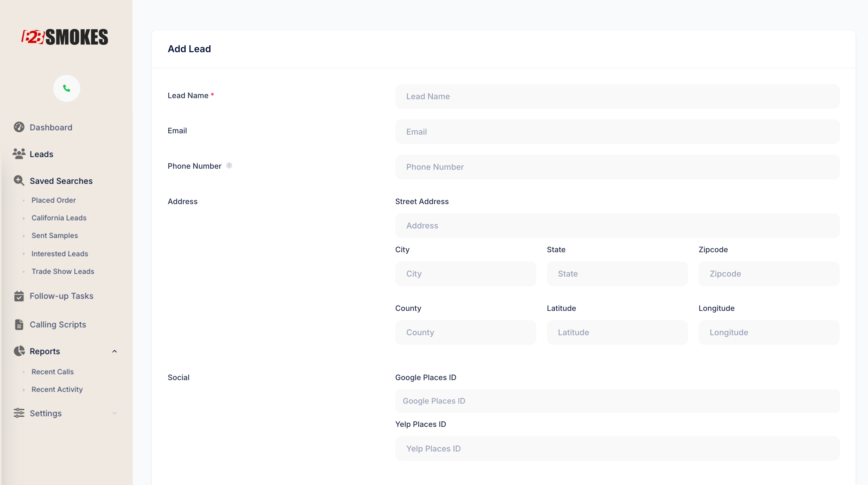Screen dimensions: 868x485
Task: Click the Zipcode input field
Action: pyautogui.click(x=769, y=274)
